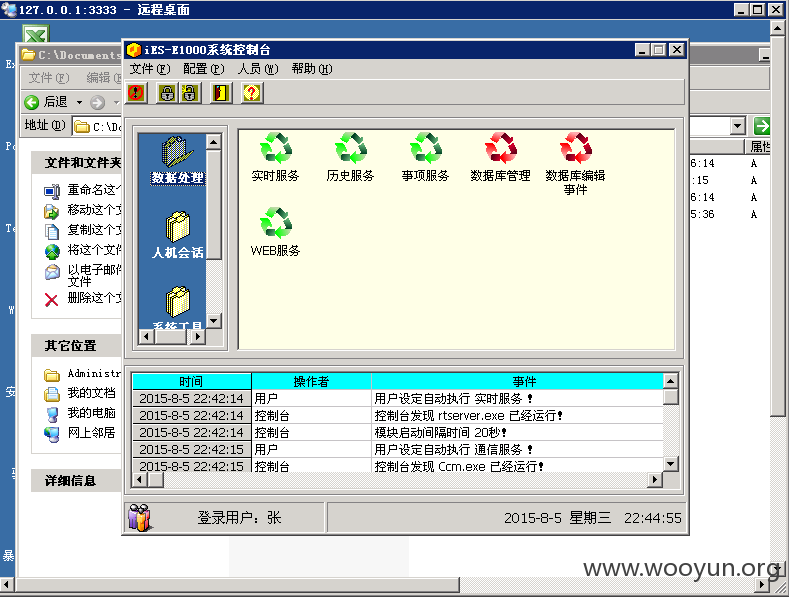Click globe publish icon in Explorer panel
The width and height of the screenshot is (789, 597).
[x=52, y=251]
